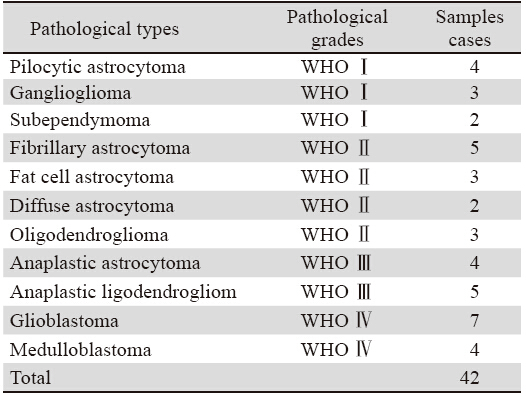The image size is (526, 396).
Task: Select the Glioblastoma cell
Action: [64, 321]
